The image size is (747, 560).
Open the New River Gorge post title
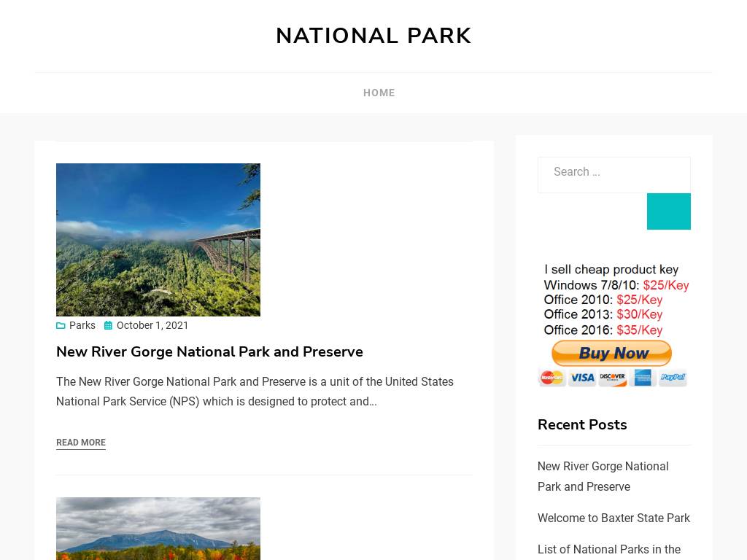tap(209, 351)
